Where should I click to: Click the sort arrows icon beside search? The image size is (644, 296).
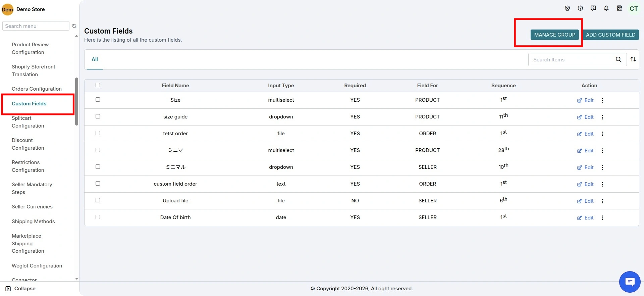pyautogui.click(x=633, y=59)
